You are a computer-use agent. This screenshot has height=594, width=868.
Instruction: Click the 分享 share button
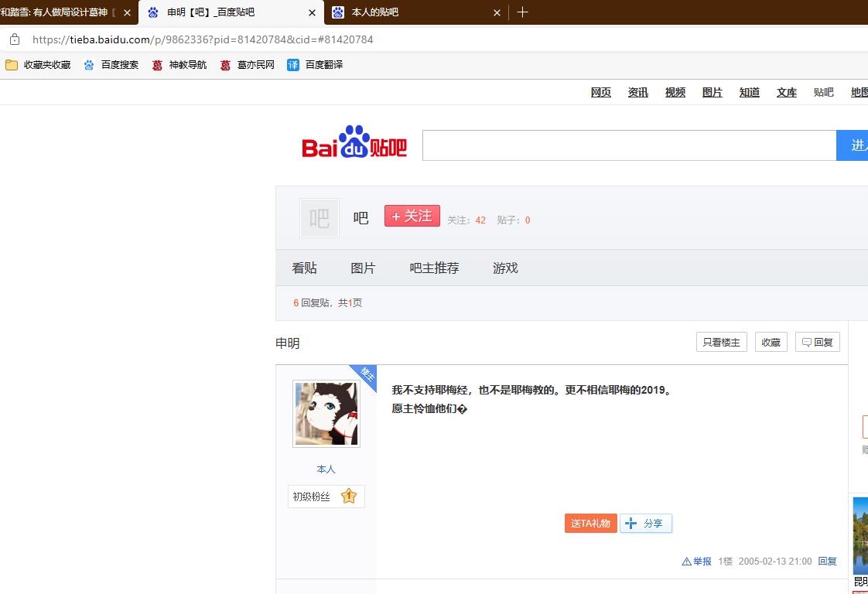pyautogui.click(x=646, y=524)
